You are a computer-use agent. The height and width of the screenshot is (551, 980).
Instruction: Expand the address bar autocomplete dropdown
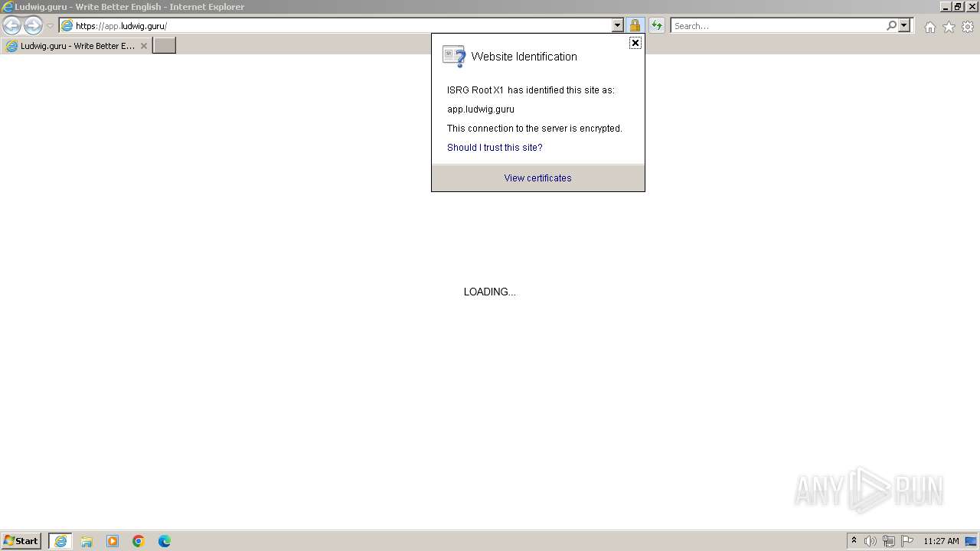point(618,26)
